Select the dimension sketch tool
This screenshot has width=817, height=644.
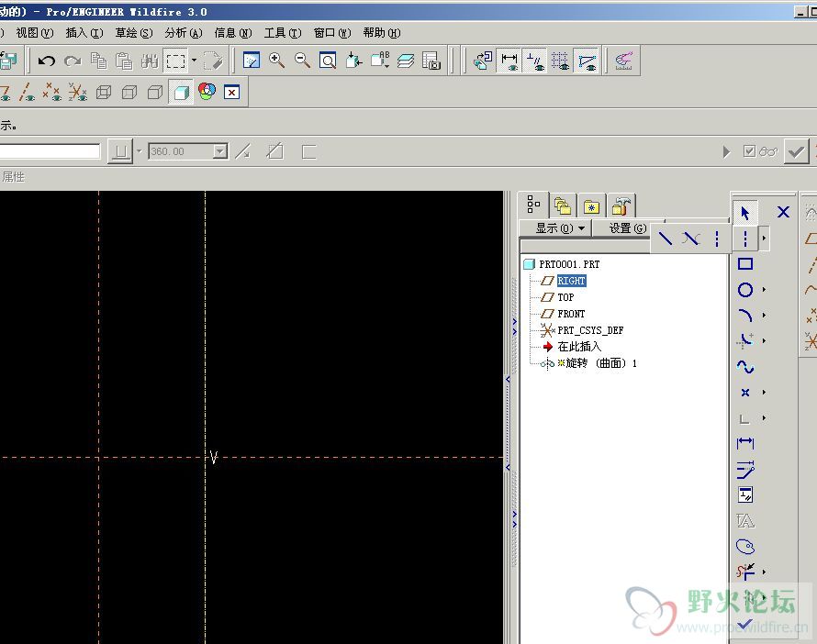pos(745,444)
